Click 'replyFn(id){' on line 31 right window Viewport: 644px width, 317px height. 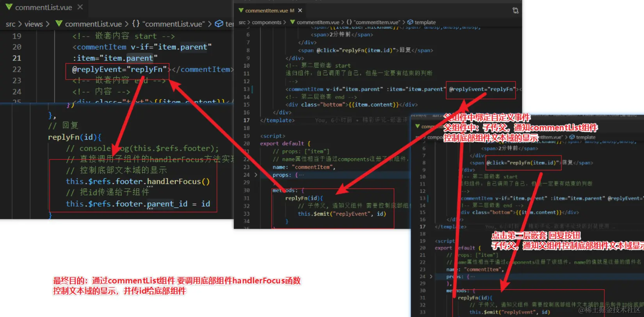point(475,298)
